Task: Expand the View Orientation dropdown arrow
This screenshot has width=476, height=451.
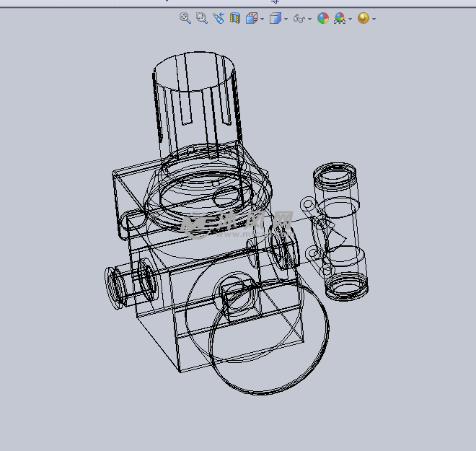Action: click(x=263, y=19)
